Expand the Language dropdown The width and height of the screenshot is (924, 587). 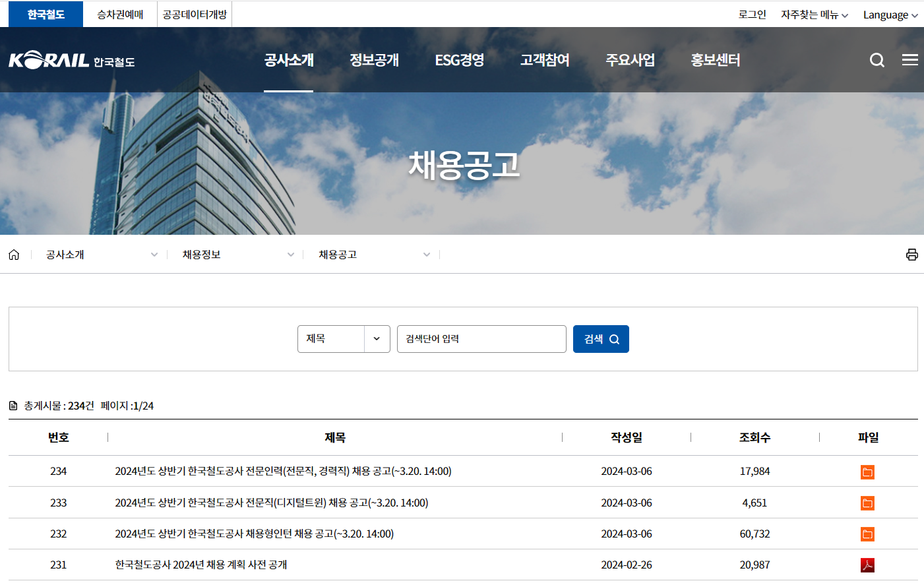point(890,14)
